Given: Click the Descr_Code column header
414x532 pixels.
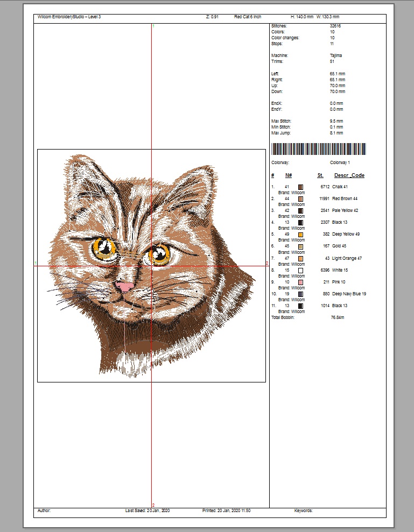Looking at the screenshot, I should pyautogui.click(x=349, y=175).
